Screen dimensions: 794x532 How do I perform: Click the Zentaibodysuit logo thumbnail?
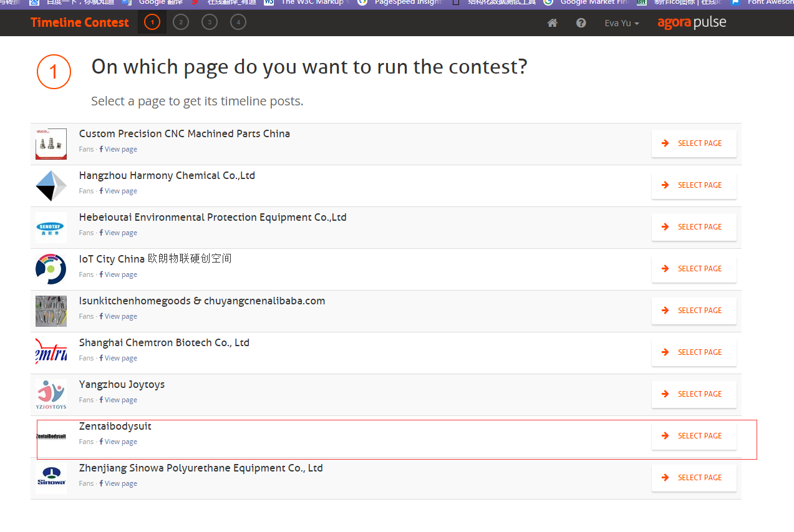coord(51,437)
